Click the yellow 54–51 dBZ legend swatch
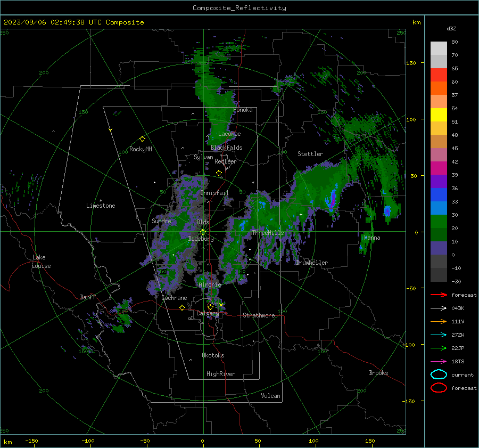479x448 pixels. tap(439, 115)
